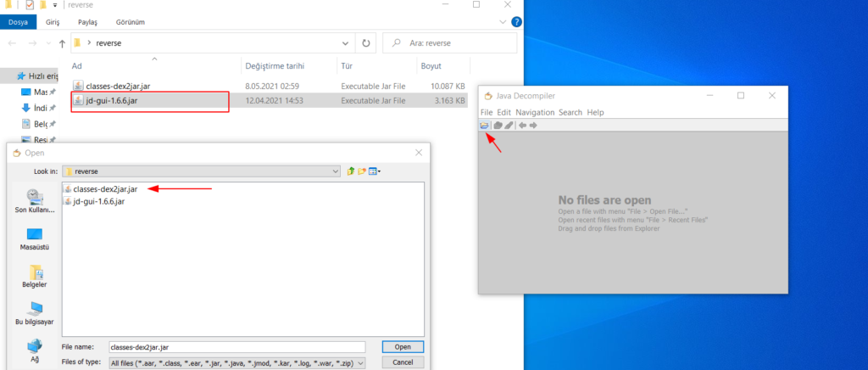Open the Navigation menu in Java Decompiler
Image resolution: width=868 pixels, height=370 pixels.
535,112
